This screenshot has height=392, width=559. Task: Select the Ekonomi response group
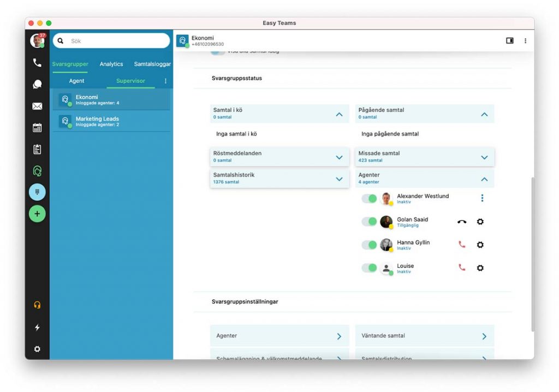point(111,99)
